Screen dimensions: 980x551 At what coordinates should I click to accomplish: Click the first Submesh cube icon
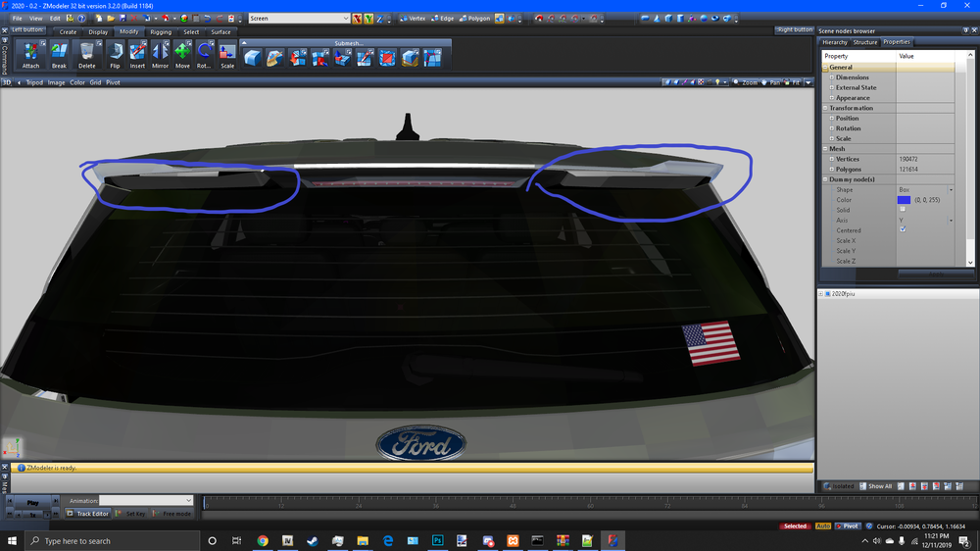[253, 58]
